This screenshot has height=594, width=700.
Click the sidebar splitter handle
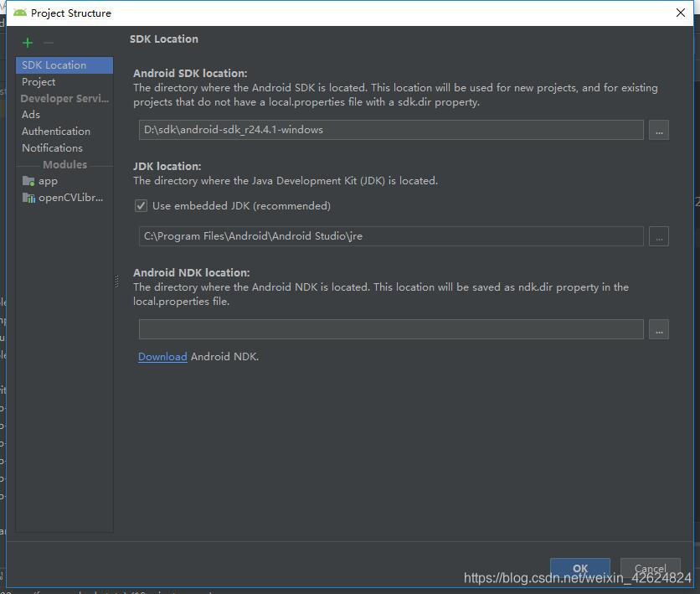pos(117,281)
